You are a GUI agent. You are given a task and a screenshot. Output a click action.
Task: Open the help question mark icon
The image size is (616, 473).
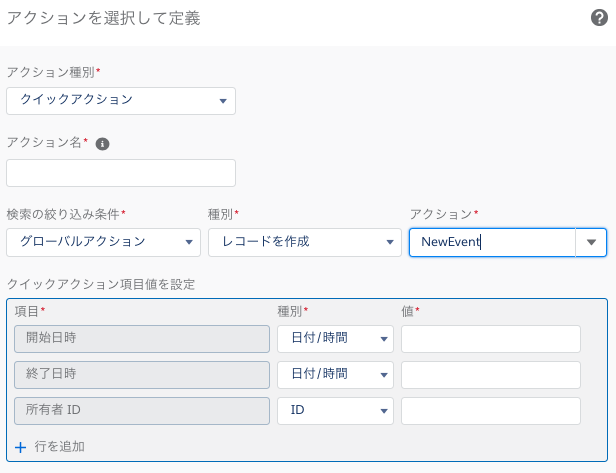coord(599,18)
